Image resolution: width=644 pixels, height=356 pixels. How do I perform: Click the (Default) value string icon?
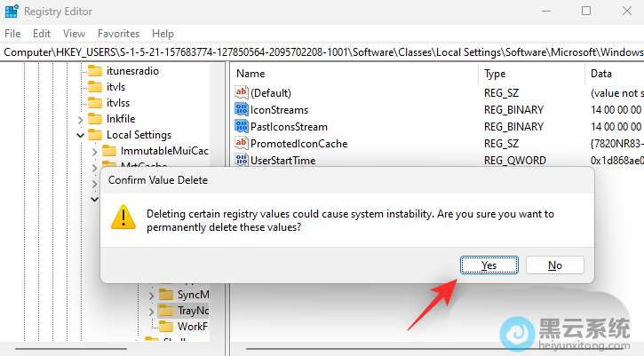(x=241, y=92)
